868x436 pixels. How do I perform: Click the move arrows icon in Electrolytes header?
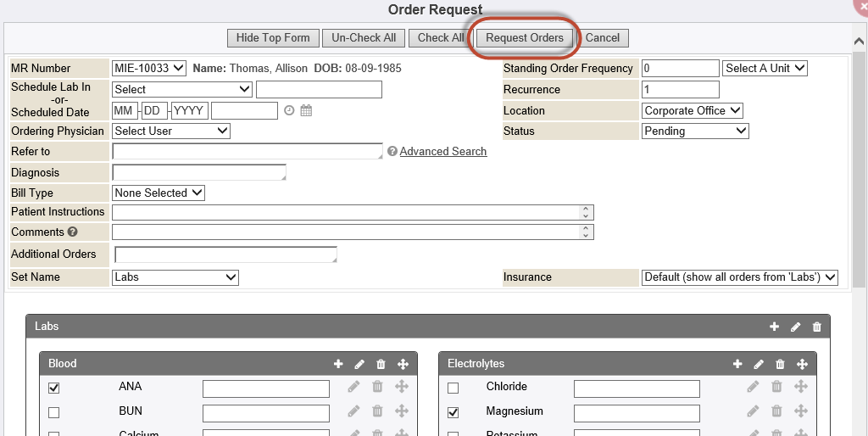[x=802, y=364]
